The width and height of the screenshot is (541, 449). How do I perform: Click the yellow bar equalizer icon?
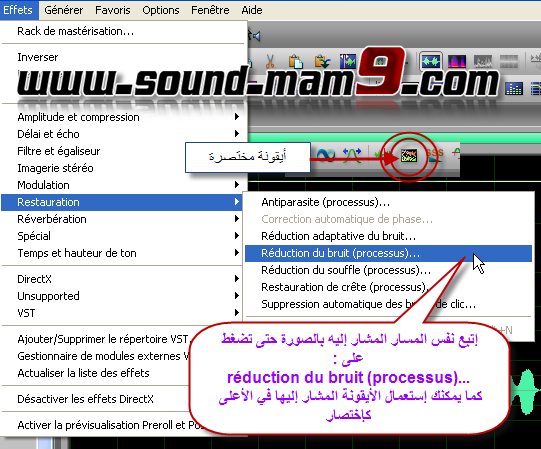click(514, 88)
